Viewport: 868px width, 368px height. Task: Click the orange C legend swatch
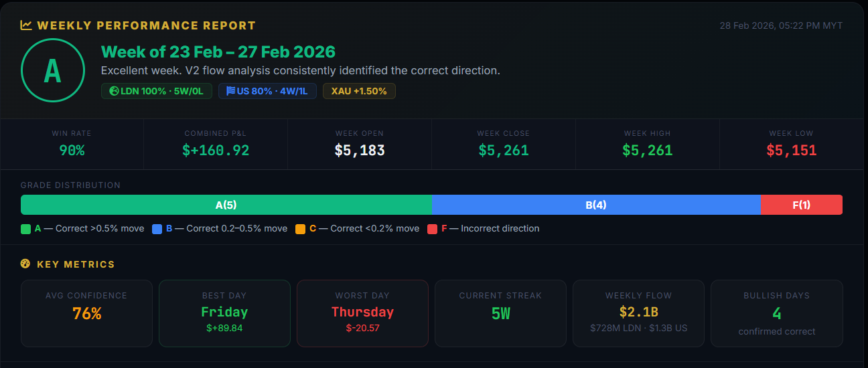pyautogui.click(x=301, y=229)
